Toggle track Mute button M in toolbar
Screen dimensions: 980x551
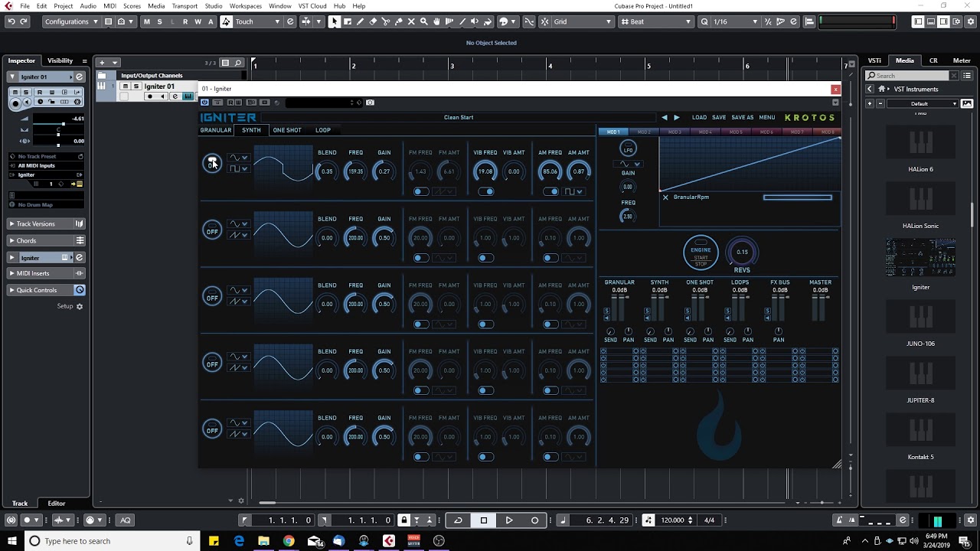tap(147, 21)
